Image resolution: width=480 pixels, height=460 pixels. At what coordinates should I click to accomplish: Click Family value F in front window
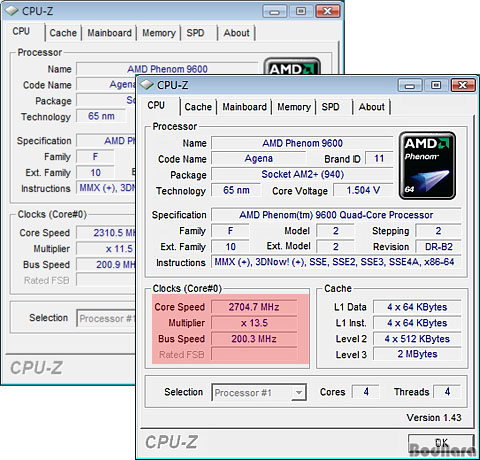tap(230, 231)
